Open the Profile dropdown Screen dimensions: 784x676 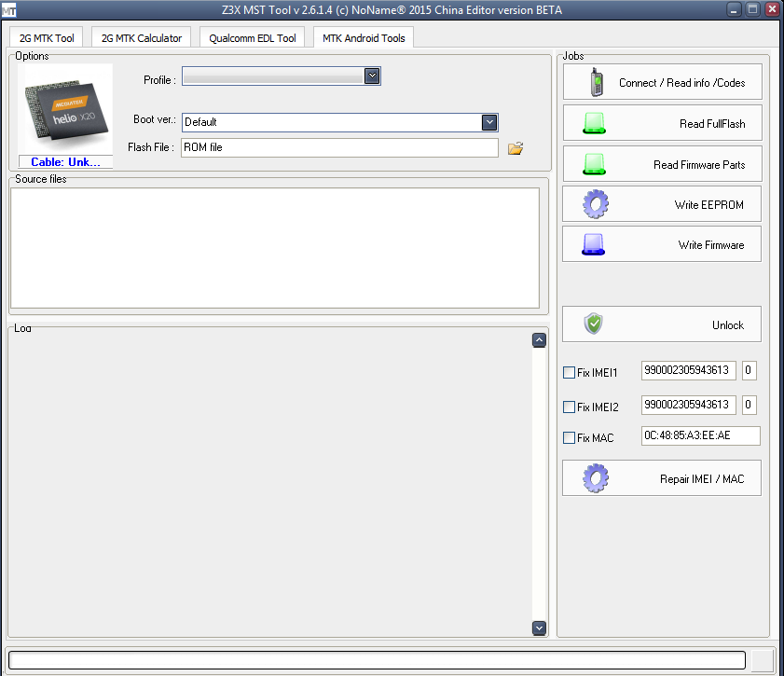click(x=372, y=76)
